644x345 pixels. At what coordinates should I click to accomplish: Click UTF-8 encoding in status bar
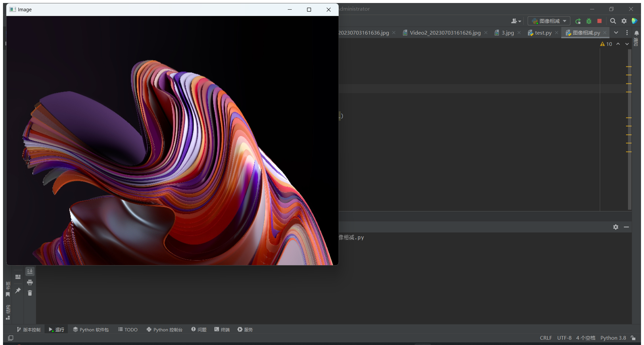click(x=564, y=338)
